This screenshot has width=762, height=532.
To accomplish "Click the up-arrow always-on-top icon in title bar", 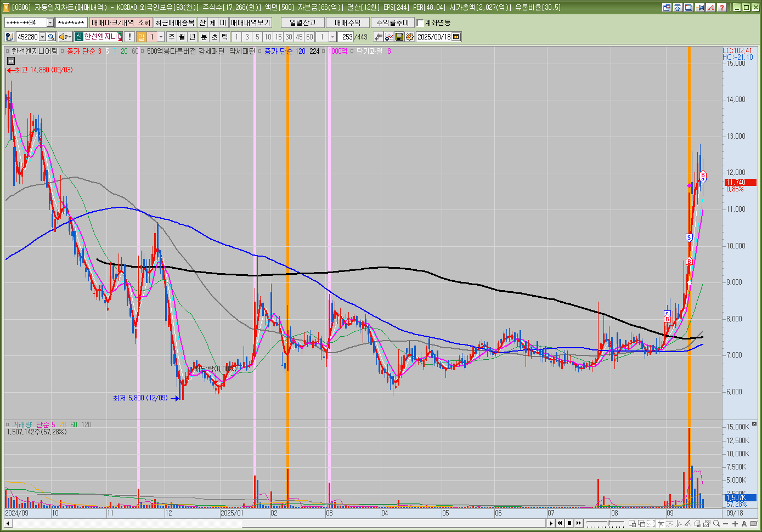I will [678, 7].
